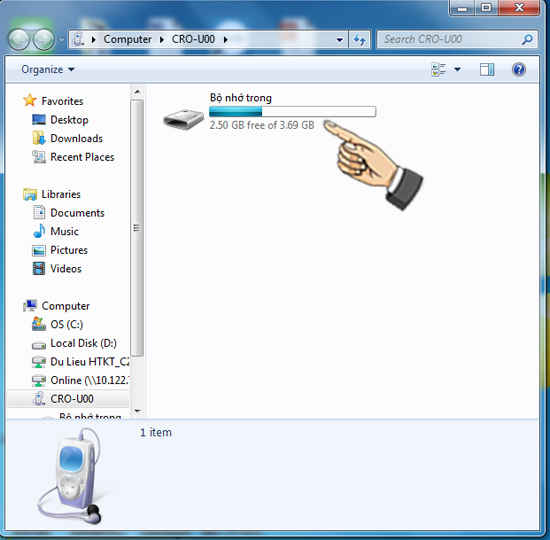Open the OS (C:) drive

67,325
